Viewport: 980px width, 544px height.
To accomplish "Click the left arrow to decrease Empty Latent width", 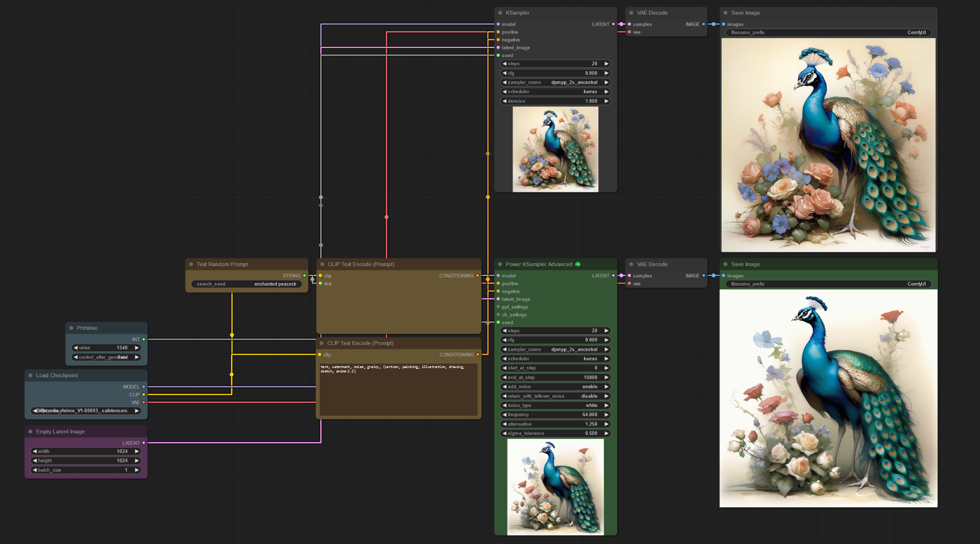I will coord(35,452).
